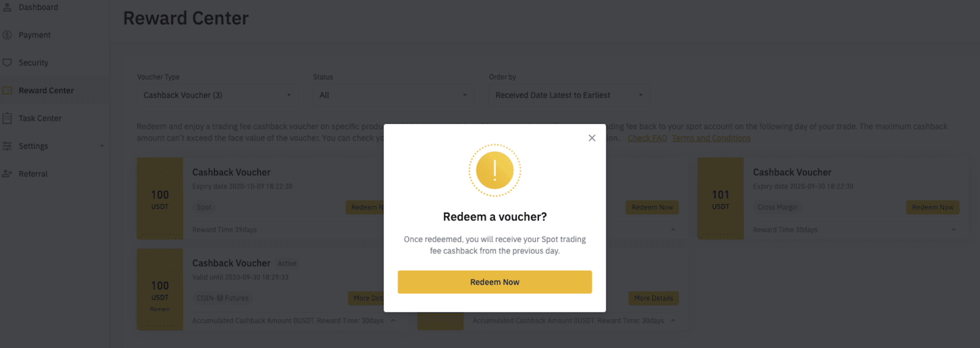Open the Voucher Type dropdown
Screen dimensions: 980x348
[217, 95]
